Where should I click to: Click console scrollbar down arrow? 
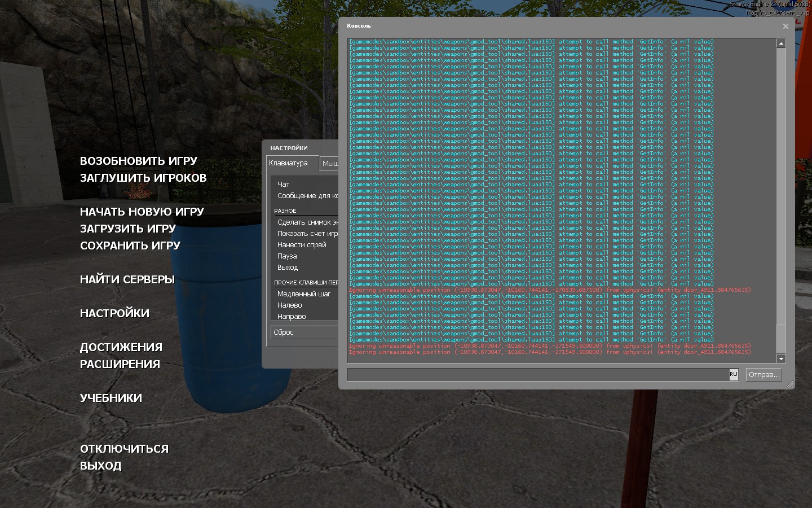pos(781,359)
